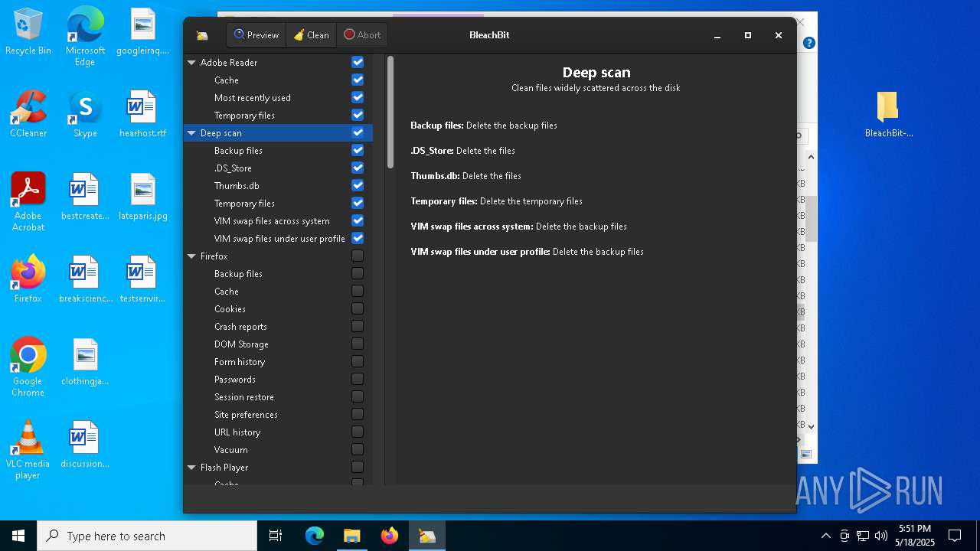This screenshot has width=980, height=551.
Task: Click the volume speaker tray icon
Action: (881, 536)
